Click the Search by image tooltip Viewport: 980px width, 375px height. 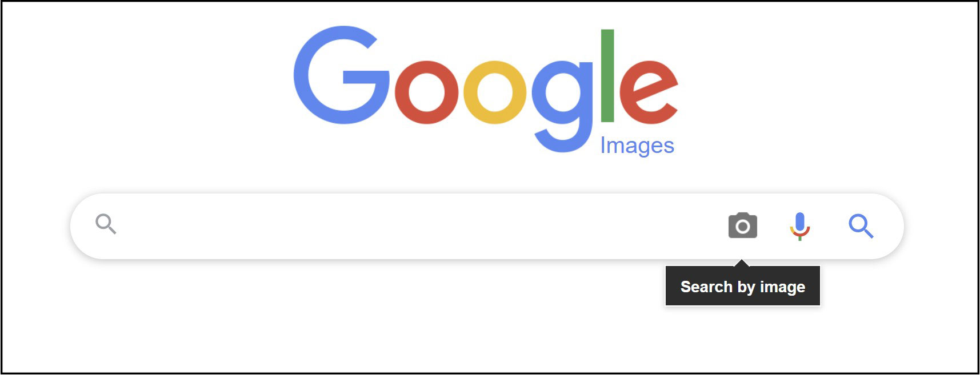tap(743, 287)
